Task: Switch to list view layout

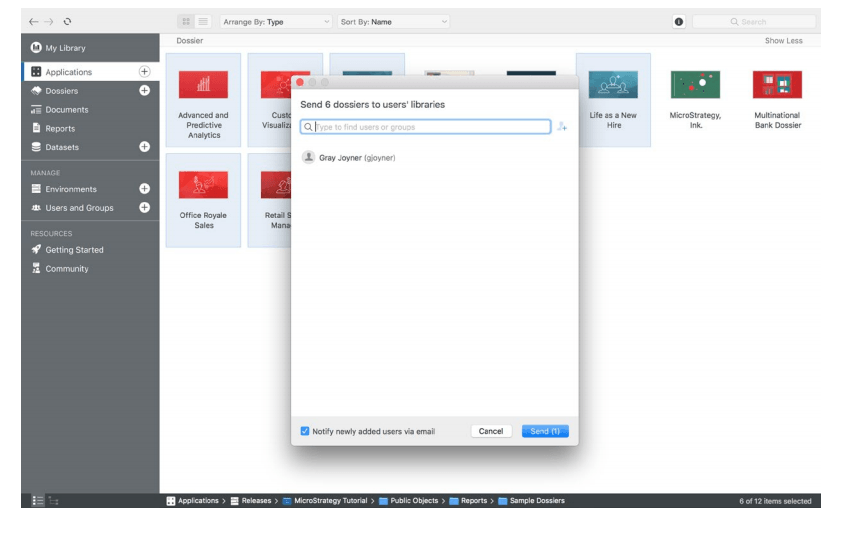Action: tap(203, 22)
